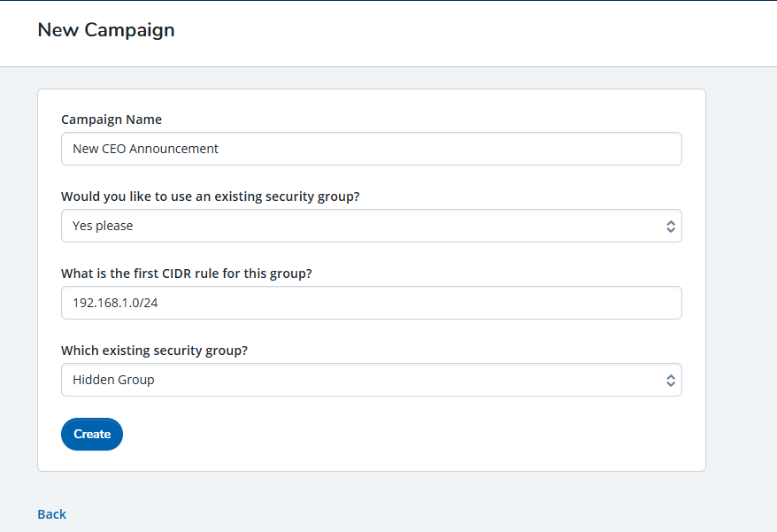Image resolution: width=777 pixels, height=532 pixels.
Task: Click the New CEO Announcement text box
Action: (371, 149)
